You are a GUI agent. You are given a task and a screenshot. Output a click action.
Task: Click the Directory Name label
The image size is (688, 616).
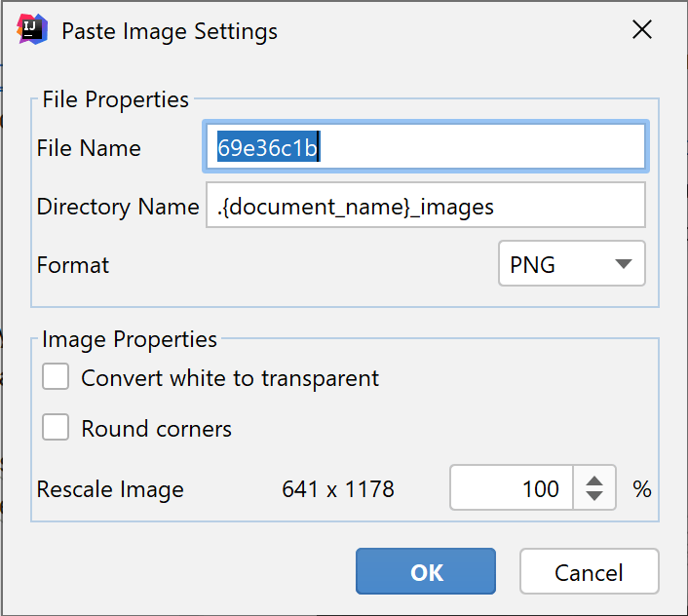(118, 207)
